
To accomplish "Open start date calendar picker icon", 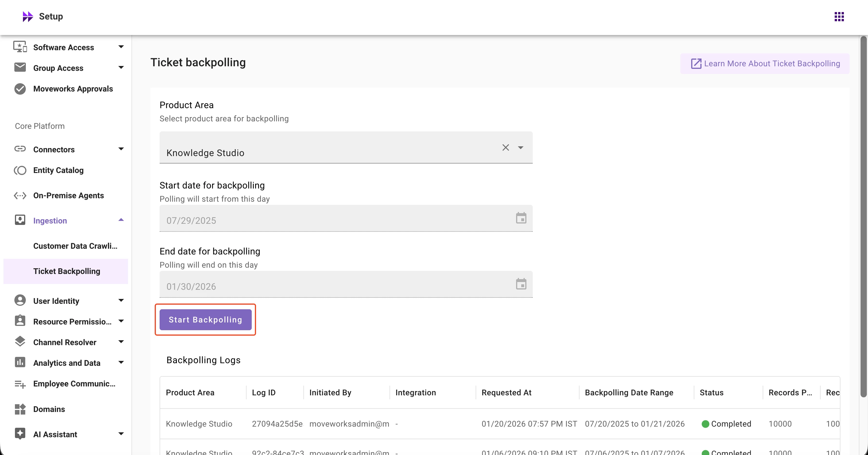I will (x=521, y=218).
